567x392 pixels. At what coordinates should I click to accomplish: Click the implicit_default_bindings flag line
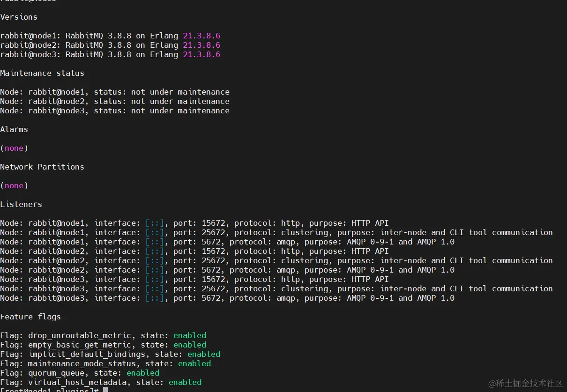[110, 354]
